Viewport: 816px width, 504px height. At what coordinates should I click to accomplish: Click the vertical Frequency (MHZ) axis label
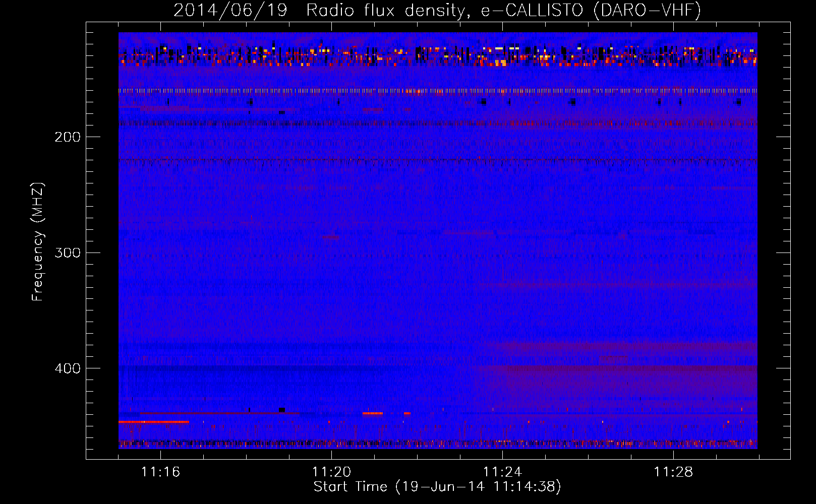coord(38,242)
